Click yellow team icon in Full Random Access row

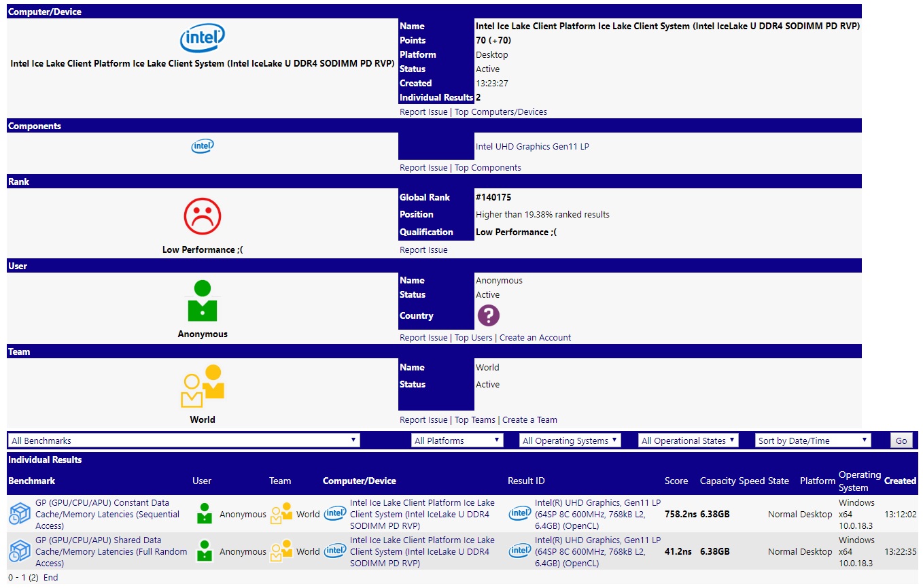pyautogui.click(x=281, y=551)
